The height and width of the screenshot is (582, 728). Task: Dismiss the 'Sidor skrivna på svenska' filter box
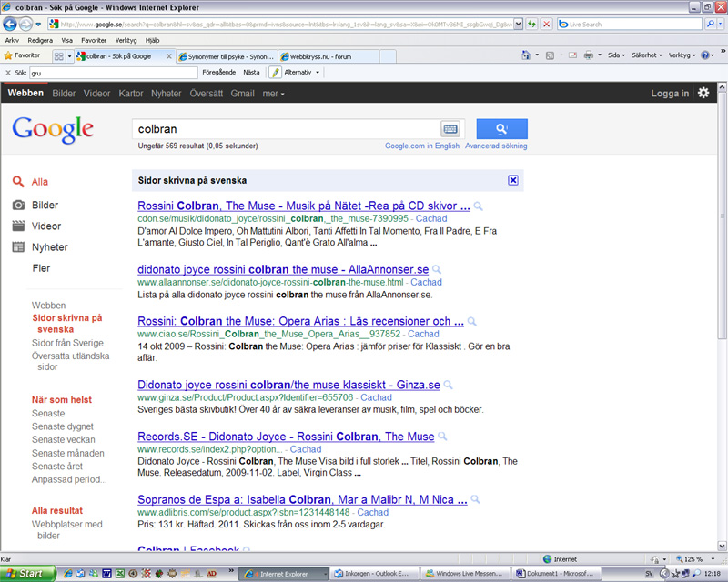point(513,180)
